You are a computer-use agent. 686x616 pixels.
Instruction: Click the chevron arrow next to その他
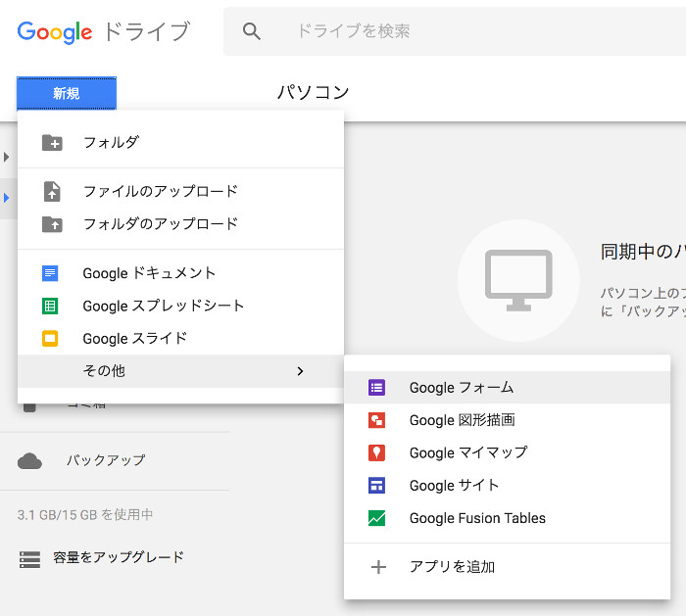(x=300, y=371)
